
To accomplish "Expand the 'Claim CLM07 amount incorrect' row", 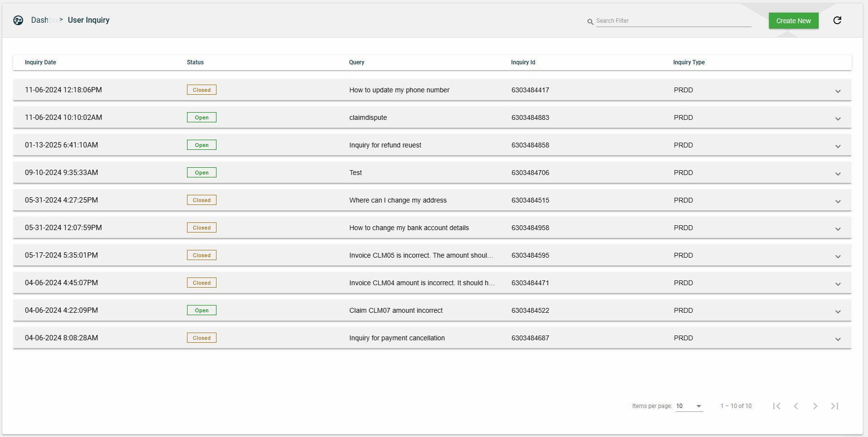I will point(838,311).
